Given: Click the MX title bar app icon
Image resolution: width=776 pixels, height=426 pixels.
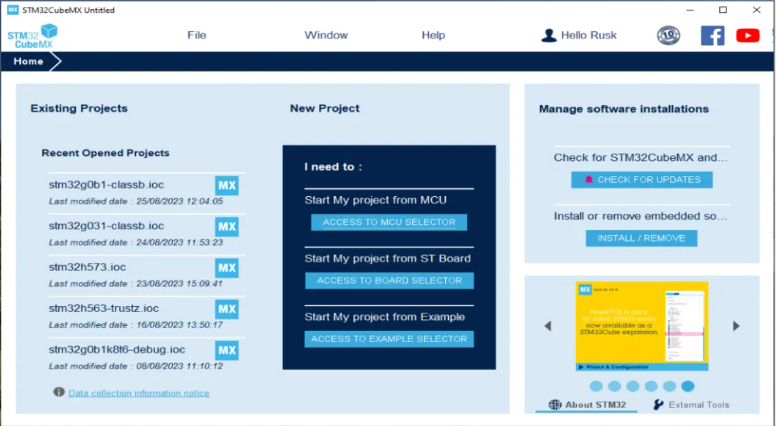Looking at the screenshot, I should pyautogui.click(x=13, y=10).
